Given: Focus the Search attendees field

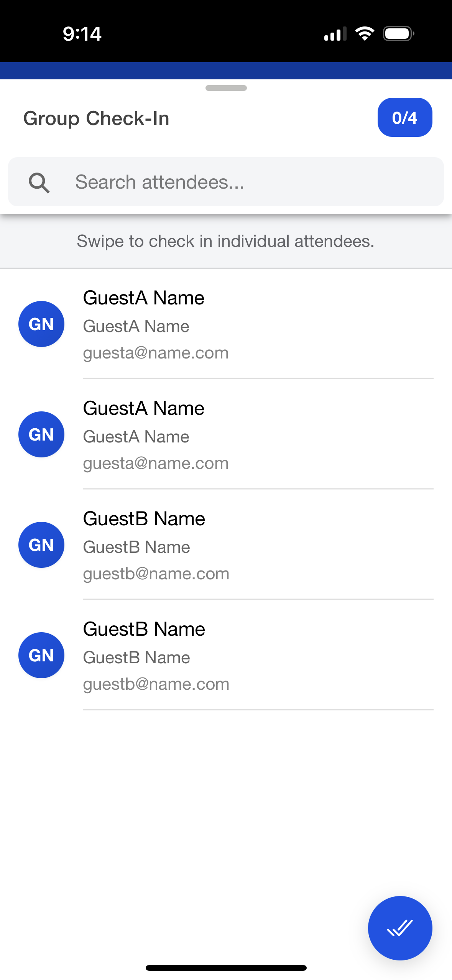Looking at the screenshot, I should [x=245, y=182].
